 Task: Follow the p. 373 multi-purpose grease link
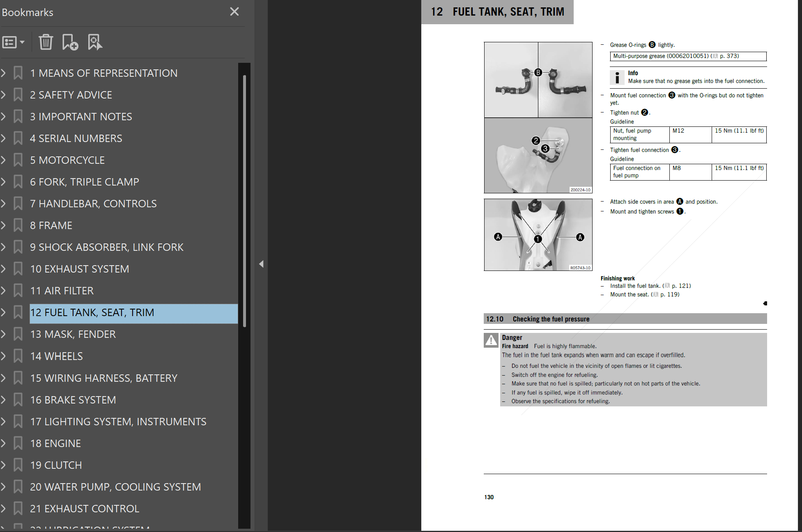[x=726, y=56]
